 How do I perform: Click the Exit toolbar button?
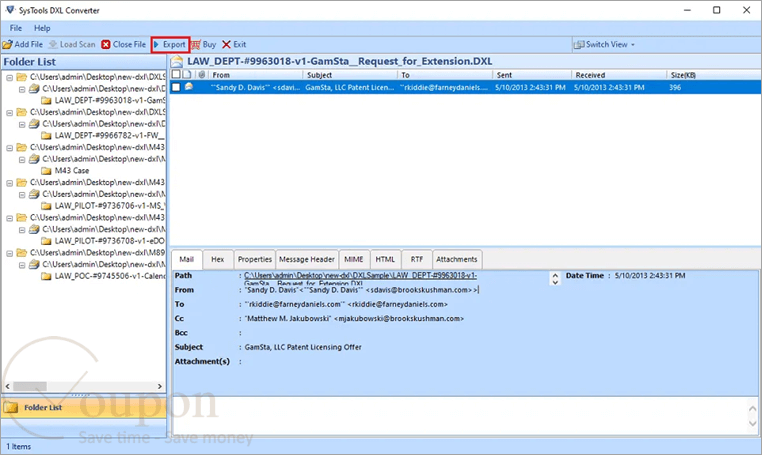coord(234,44)
